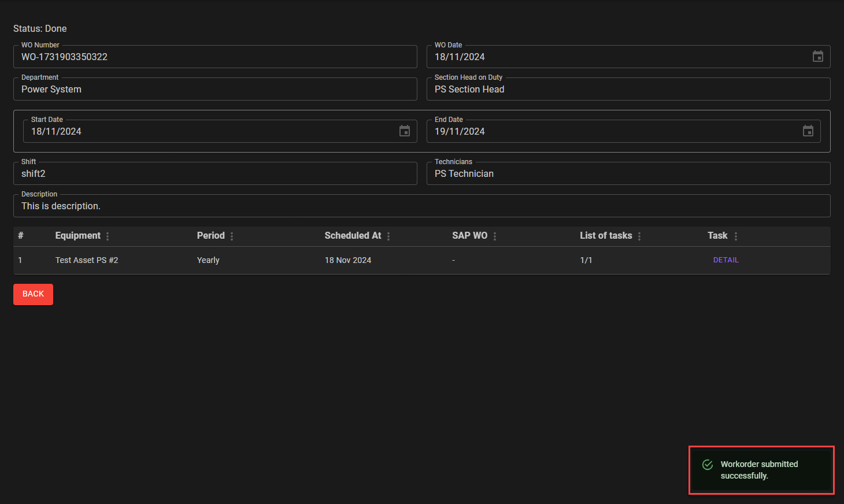
Task: Open the Start Date calendar icon
Action: pos(404,131)
